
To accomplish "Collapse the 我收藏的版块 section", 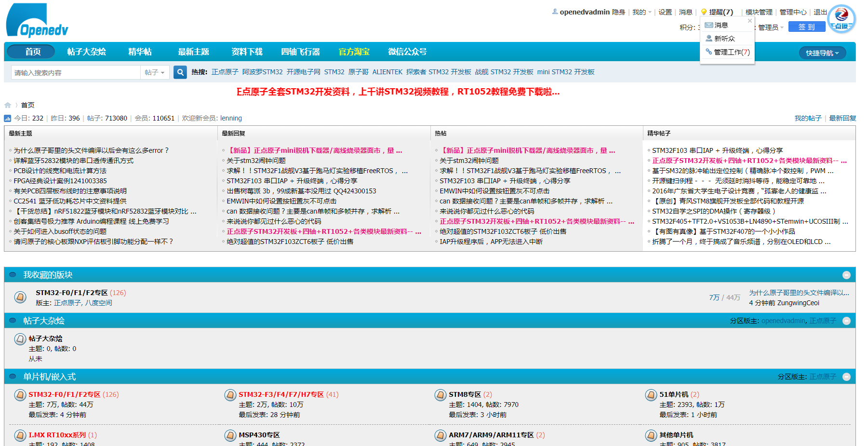I will (x=846, y=275).
